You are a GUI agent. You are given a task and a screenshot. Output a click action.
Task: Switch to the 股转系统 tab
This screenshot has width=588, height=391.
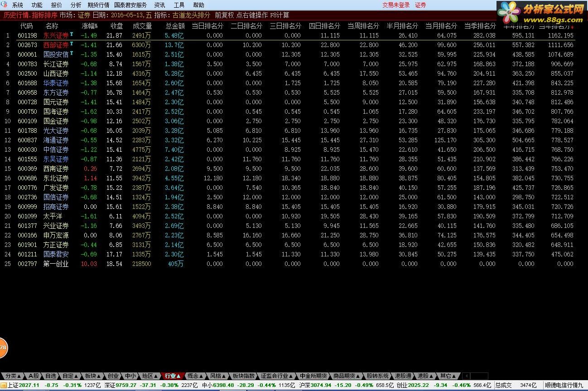click(378, 376)
